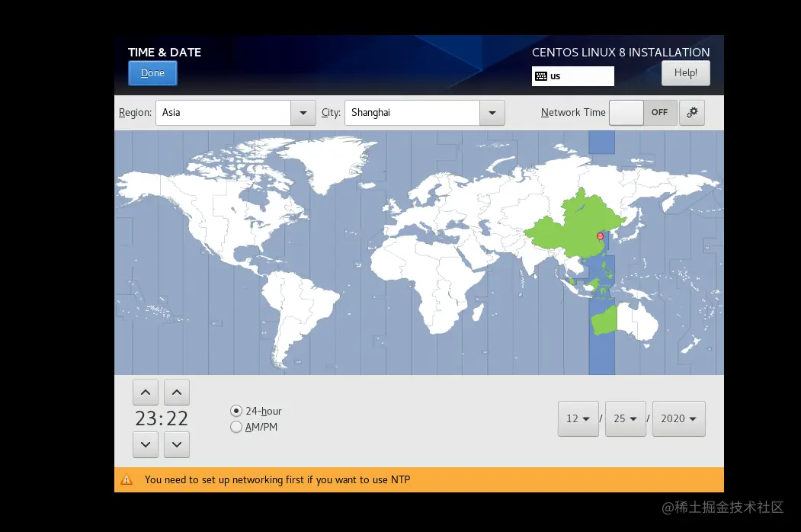Open the Help! button

click(x=686, y=73)
